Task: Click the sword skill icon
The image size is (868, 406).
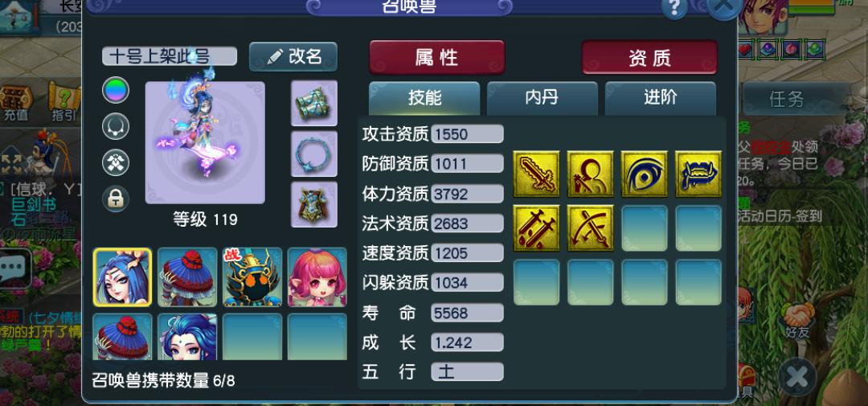Action: (536, 174)
